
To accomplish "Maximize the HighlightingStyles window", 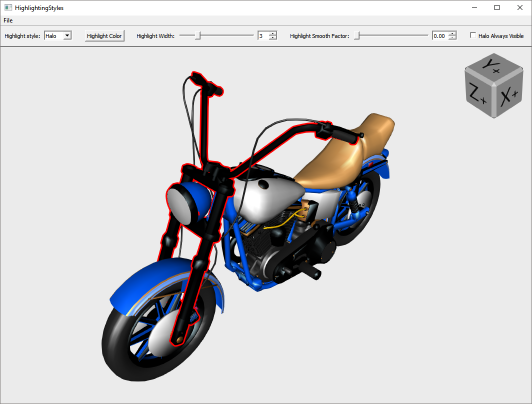I will [x=496, y=7].
